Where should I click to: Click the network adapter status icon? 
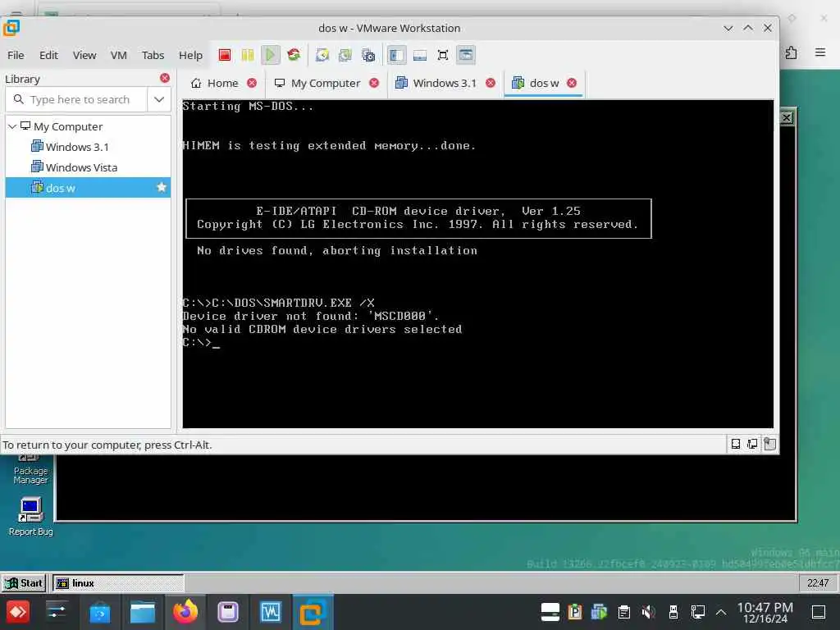coord(752,444)
